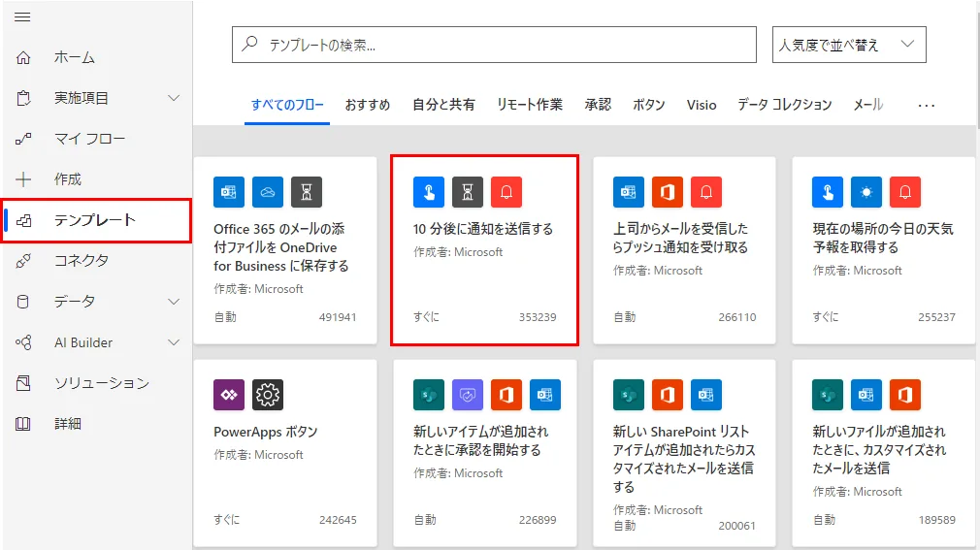Click the コネクタ plug icon
The image size is (980, 550).
23,261
